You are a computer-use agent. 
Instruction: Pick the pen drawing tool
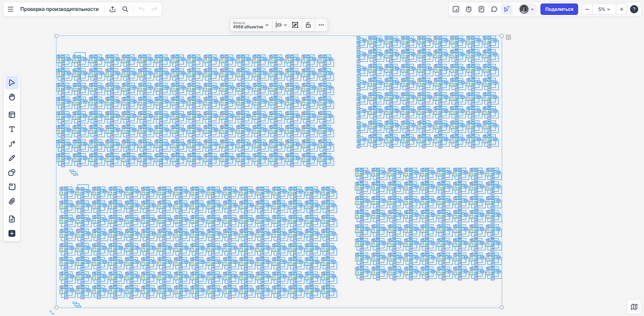[12, 158]
